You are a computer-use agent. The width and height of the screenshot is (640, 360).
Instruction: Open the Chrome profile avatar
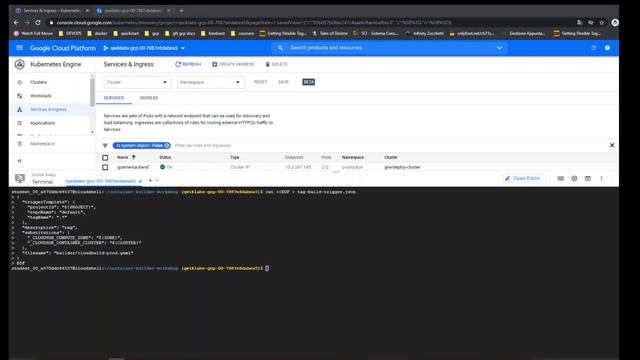tap(615, 22)
